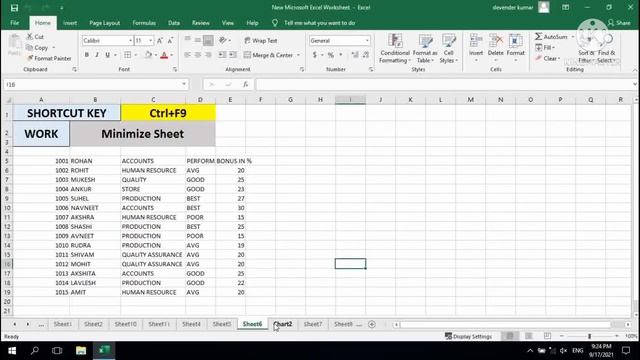
Task: Toggle Bold formatting
Action: pos(87,55)
